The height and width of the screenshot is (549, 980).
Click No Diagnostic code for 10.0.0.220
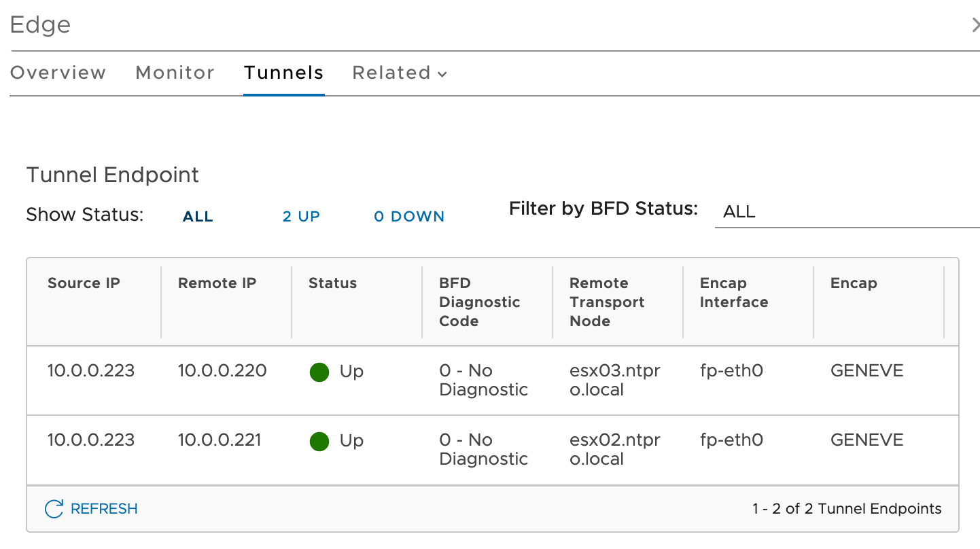(484, 380)
